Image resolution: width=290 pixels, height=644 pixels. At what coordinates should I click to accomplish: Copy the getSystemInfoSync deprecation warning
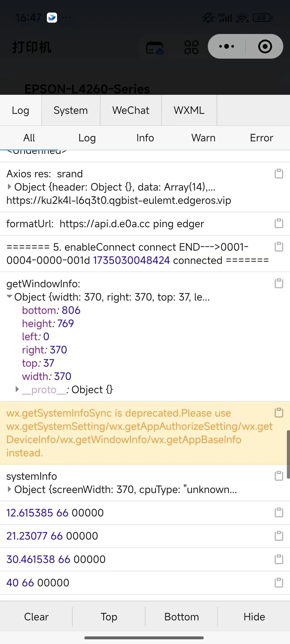click(279, 412)
